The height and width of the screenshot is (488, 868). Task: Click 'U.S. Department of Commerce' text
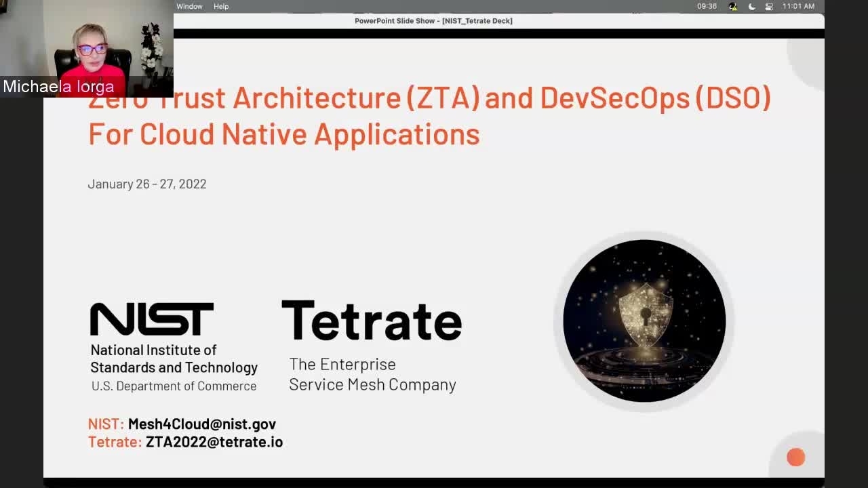[x=174, y=386]
